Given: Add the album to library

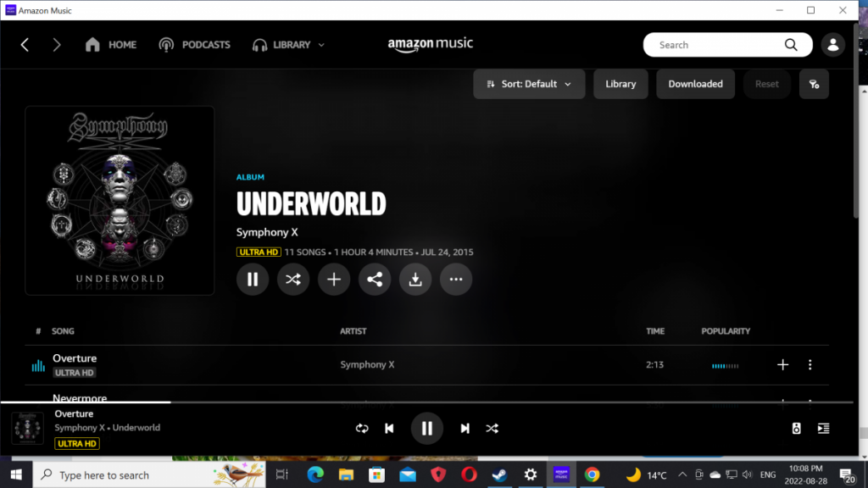Looking at the screenshot, I should point(334,280).
